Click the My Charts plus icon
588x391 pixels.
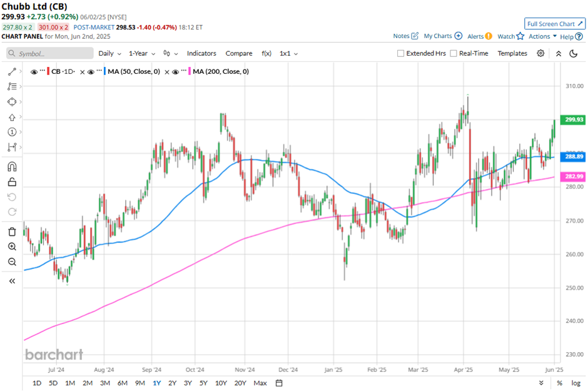coord(459,36)
